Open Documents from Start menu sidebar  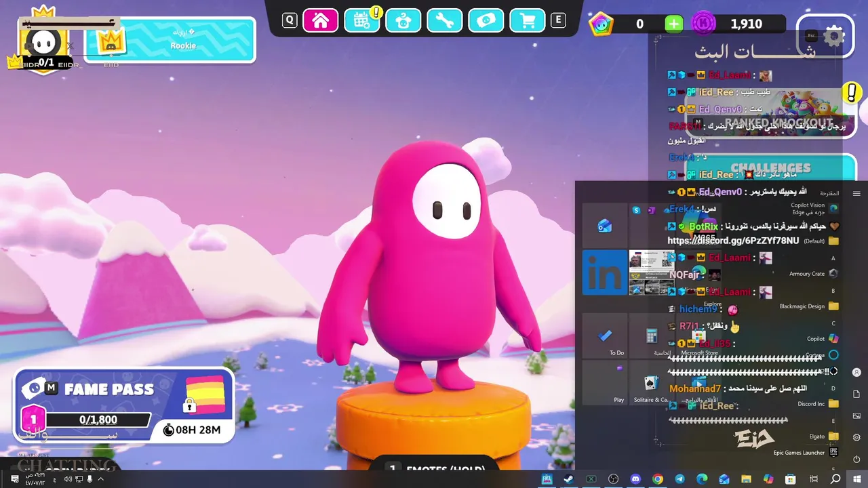[856, 394]
